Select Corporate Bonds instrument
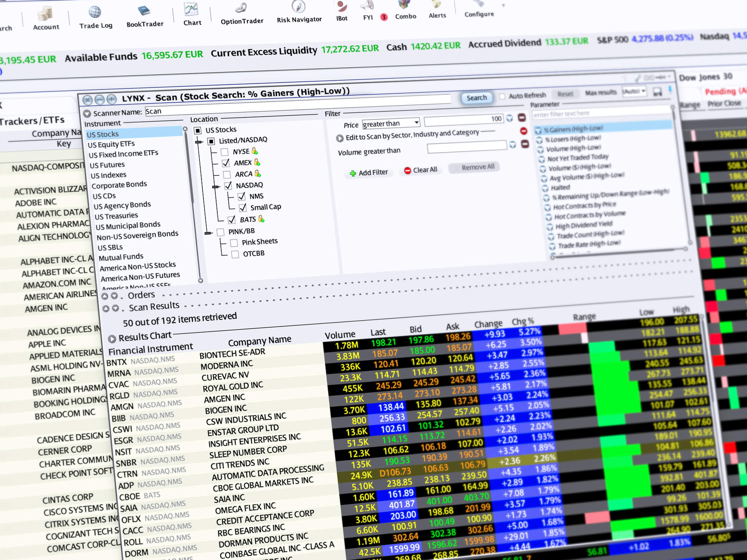The image size is (747, 560). click(x=119, y=185)
